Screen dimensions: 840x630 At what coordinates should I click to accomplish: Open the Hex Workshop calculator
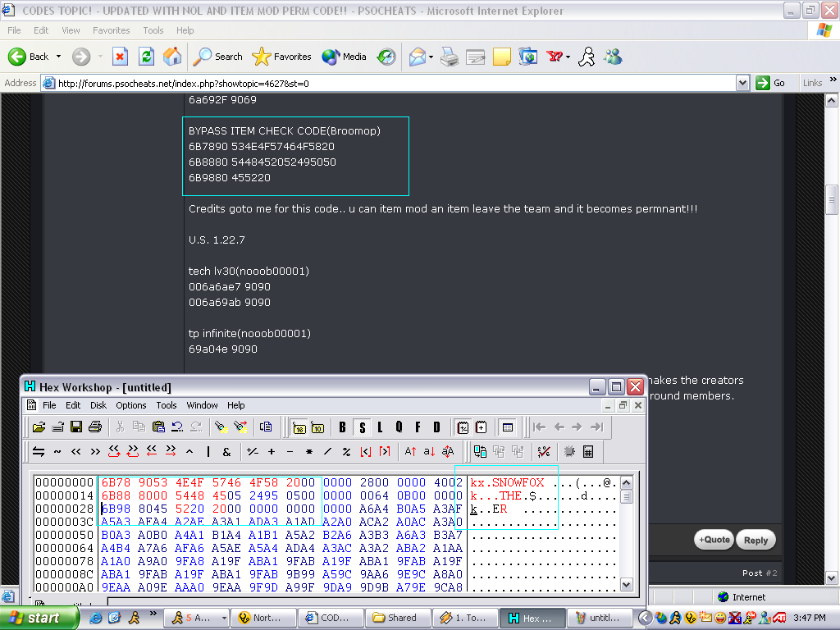(x=587, y=452)
